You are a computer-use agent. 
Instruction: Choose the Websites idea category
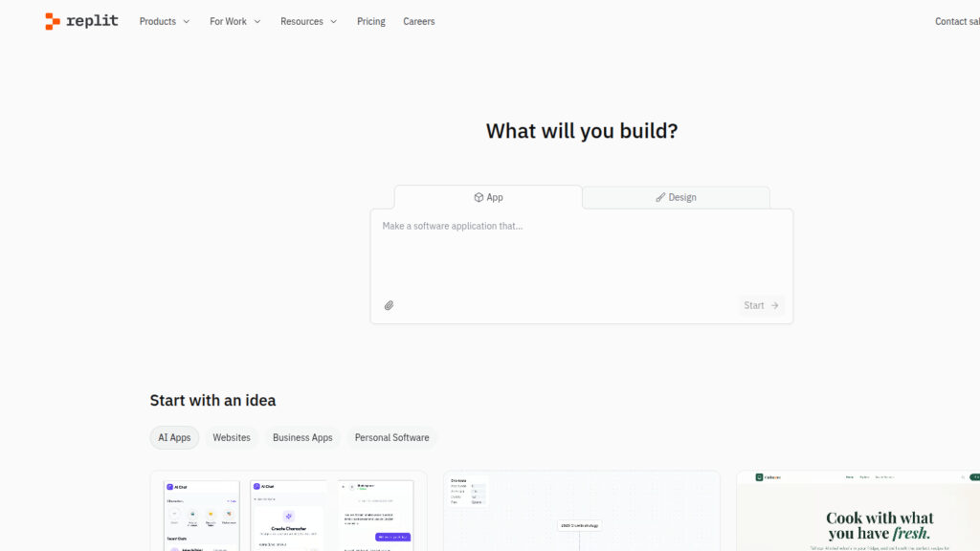tap(232, 437)
